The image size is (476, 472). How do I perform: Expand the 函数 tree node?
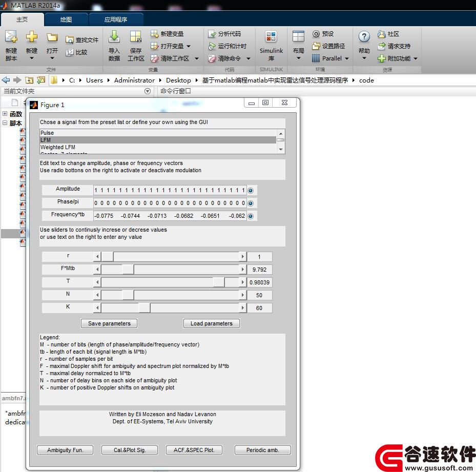tap(5, 114)
